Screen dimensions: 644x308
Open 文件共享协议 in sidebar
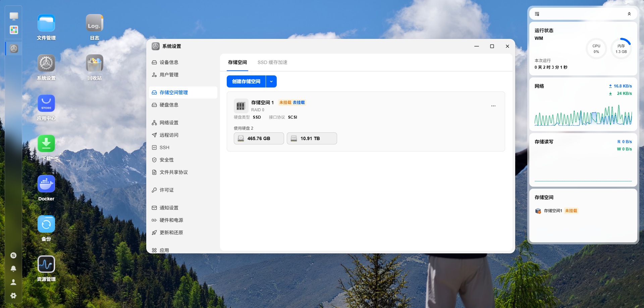[x=183, y=172]
